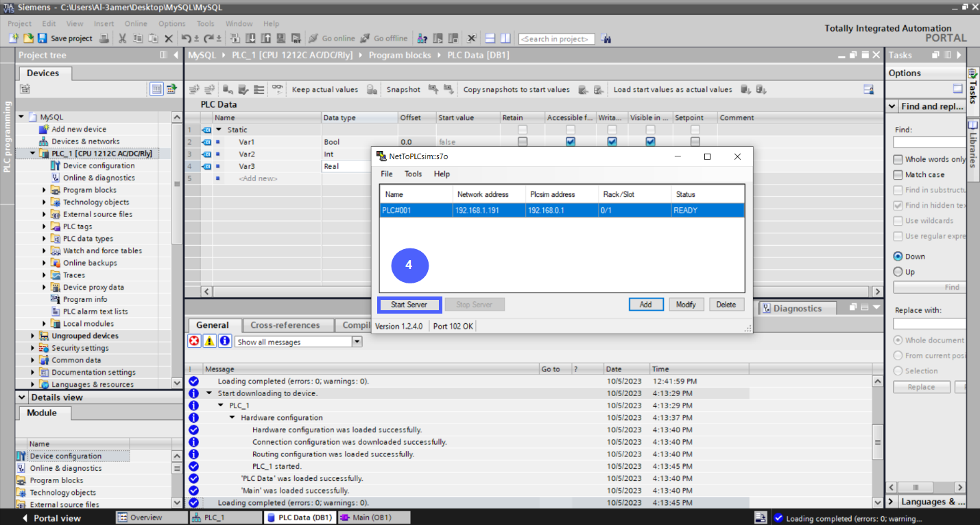Toggle Visible in HMI for Var1
Viewport: 980px width, 525px height.
(649, 141)
